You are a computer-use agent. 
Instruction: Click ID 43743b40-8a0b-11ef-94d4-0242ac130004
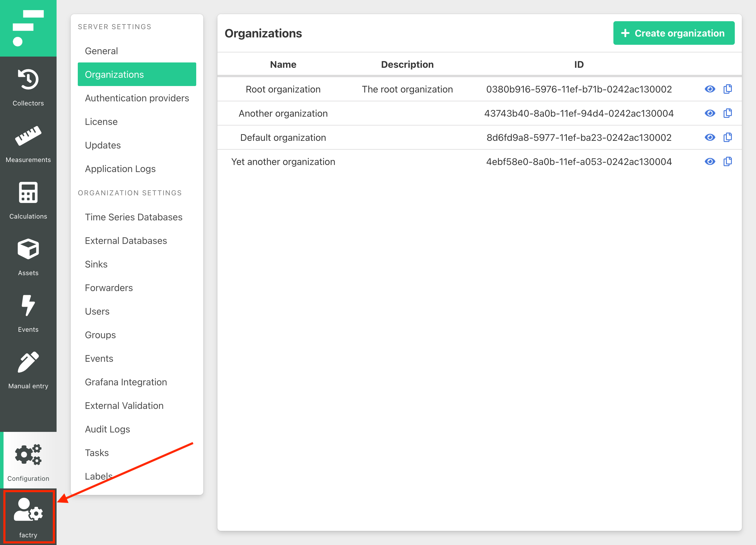(579, 113)
